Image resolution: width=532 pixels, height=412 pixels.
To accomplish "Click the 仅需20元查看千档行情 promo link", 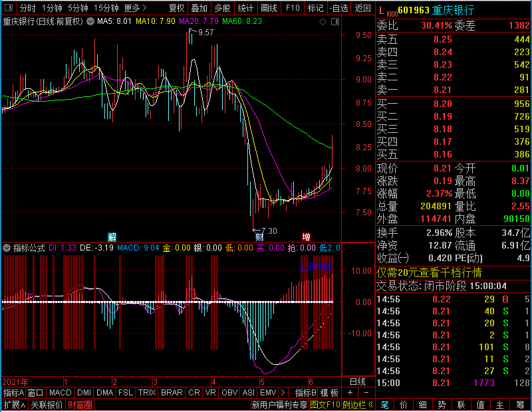I will tap(429, 272).
